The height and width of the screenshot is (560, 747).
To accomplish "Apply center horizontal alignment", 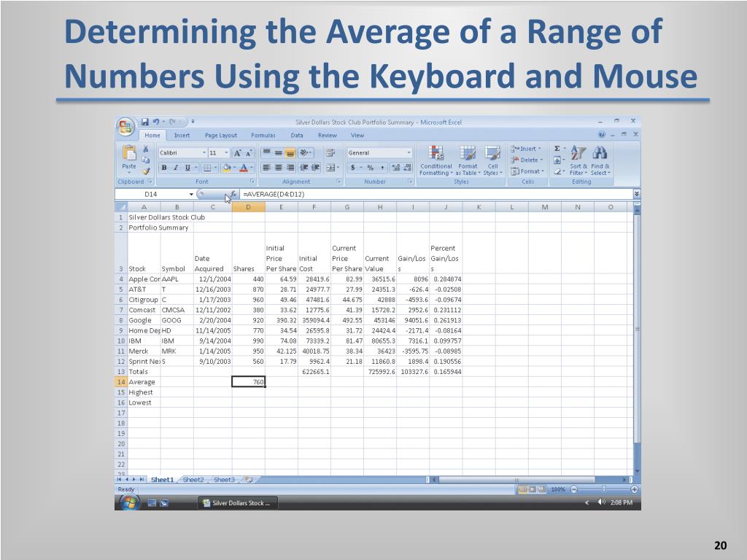I will click(x=279, y=168).
